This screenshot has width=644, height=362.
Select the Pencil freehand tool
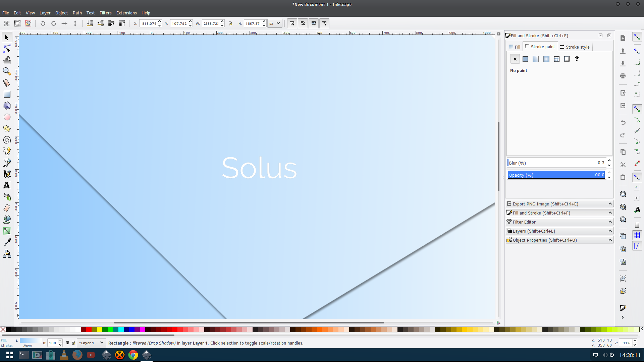click(x=7, y=151)
